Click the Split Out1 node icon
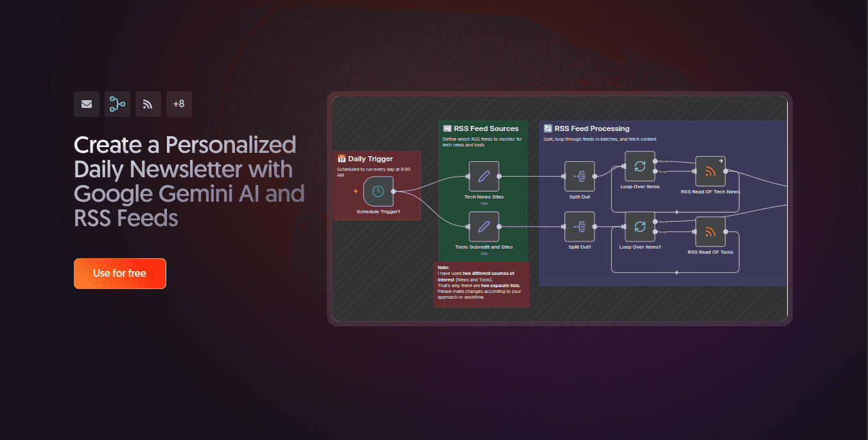 point(579,227)
